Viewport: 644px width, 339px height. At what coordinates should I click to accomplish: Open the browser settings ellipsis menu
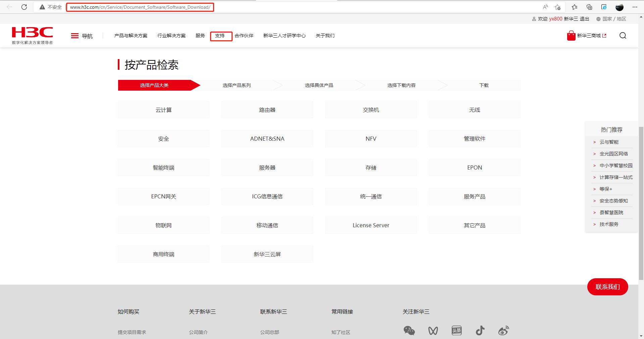coord(635,7)
